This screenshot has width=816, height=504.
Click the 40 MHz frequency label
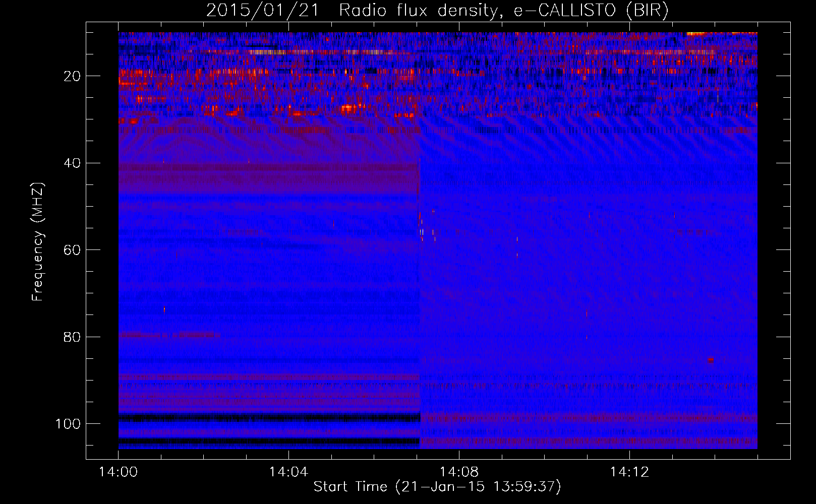[72, 163]
